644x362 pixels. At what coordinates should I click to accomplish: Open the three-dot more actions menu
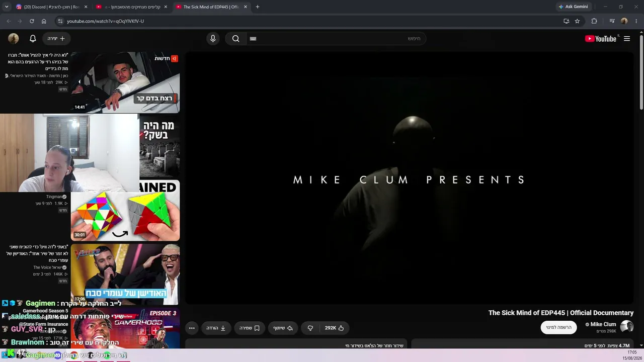192,328
